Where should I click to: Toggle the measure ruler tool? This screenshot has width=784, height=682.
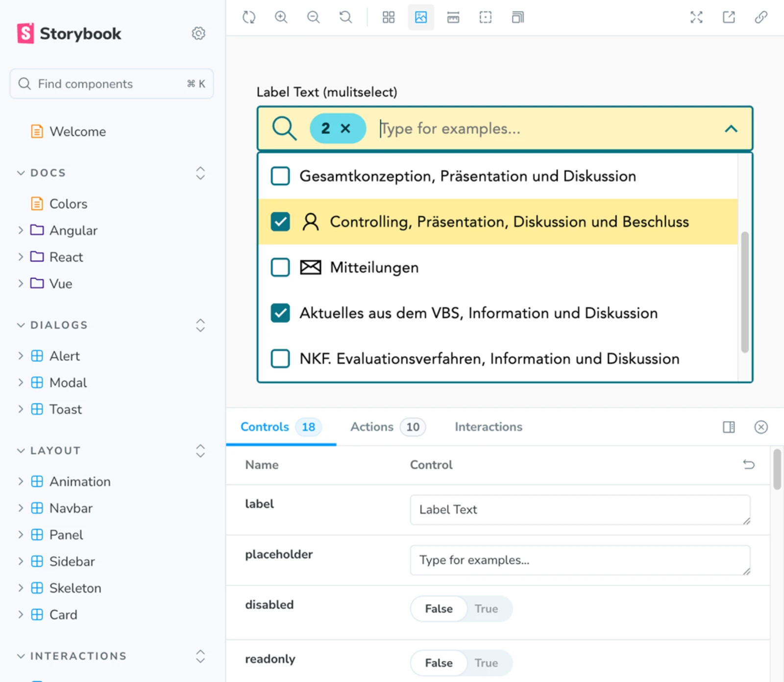(x=453, y=18)
